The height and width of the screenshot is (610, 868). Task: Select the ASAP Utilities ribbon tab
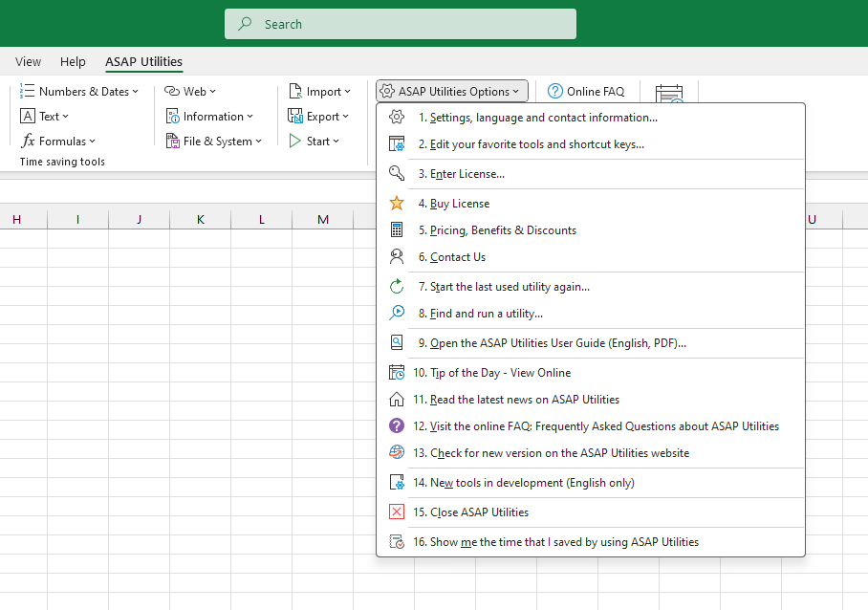tap(144, 61)
